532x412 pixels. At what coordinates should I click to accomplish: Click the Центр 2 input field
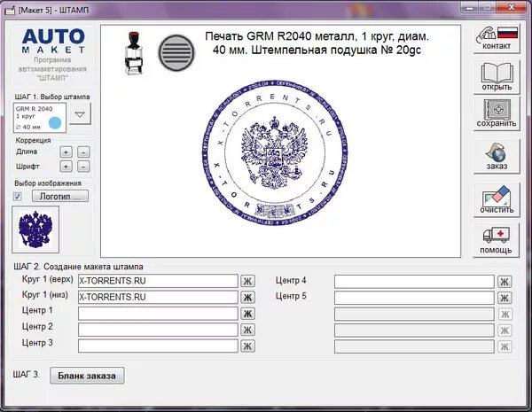tap(158, 330)
